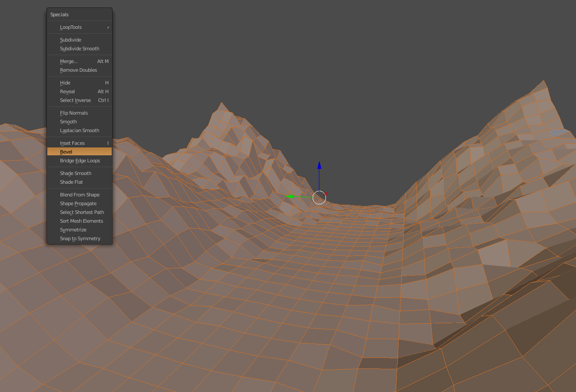576x392 pixels.
Task: Apply Flip Normals
Action: [79, 113]
